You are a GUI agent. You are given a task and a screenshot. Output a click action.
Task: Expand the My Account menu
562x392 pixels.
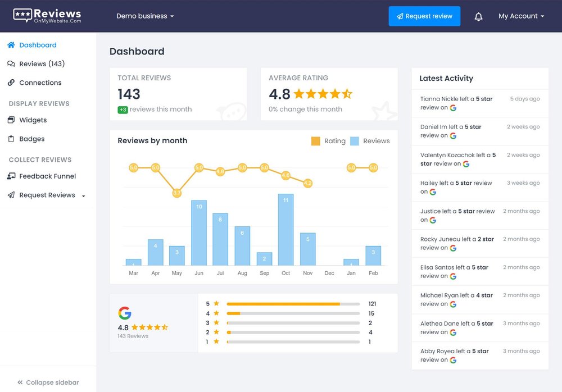[521, 16]
